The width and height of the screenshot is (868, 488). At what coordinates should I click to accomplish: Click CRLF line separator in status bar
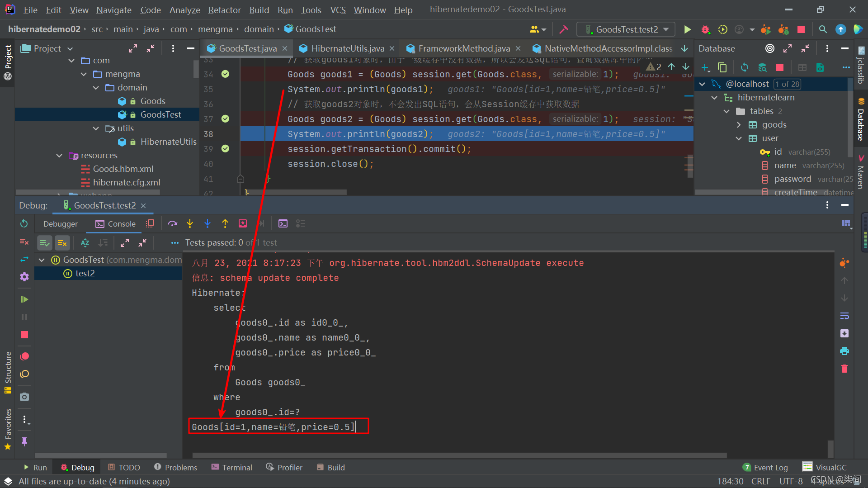point(760,481)
